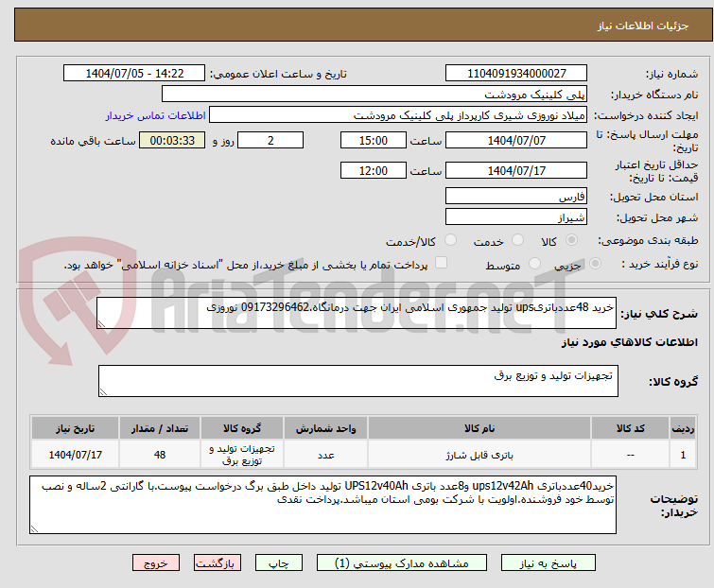The height and width of the screenshot is (588, 714).
Task: Click the جزئیات اطلاعات نیاز page title
Action: 643,26
